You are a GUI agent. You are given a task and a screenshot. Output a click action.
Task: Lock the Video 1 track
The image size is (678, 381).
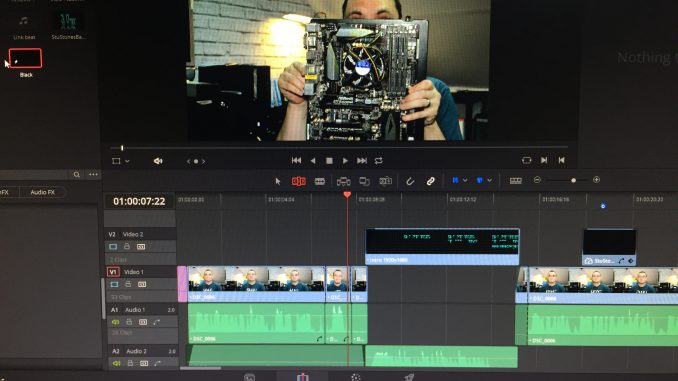point(128,284)
